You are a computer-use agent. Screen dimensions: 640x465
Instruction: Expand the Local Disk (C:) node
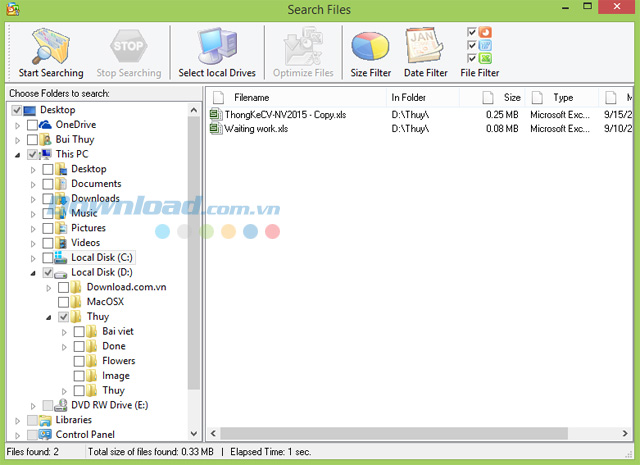(33, 258)
